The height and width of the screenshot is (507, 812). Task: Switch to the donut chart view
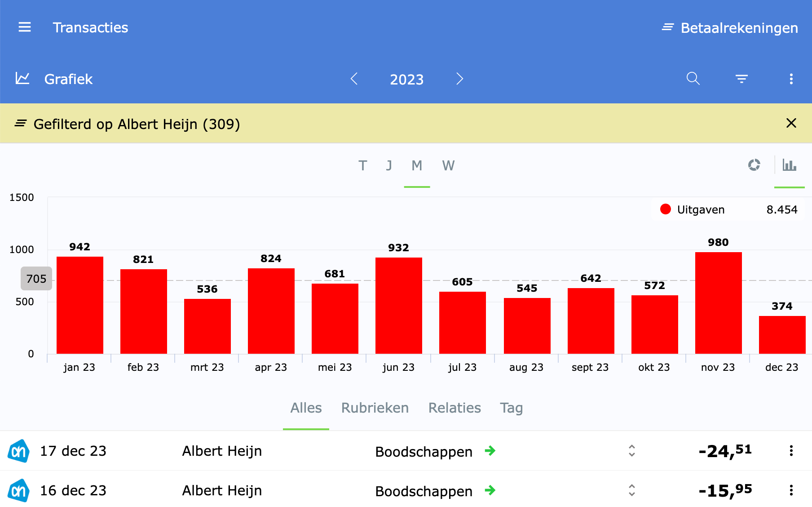point(754,165)
